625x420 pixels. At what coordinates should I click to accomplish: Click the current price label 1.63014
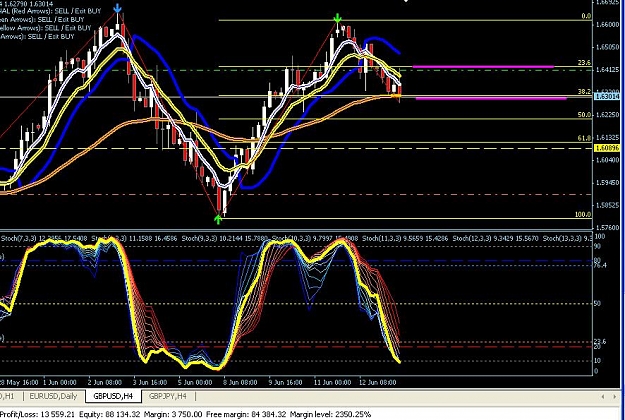(x=607, y=96)
